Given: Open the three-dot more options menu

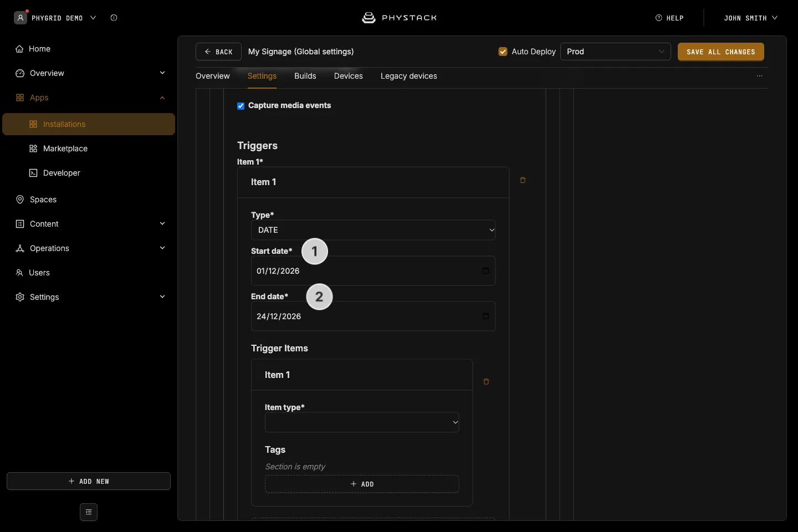Looking at the screenshot, I should pyautogui.click(x=760, y=76).
